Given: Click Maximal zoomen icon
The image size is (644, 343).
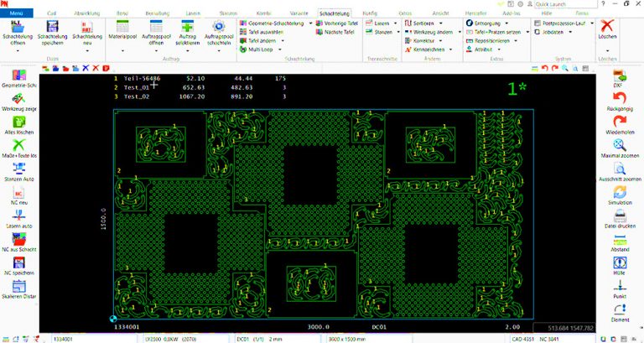Looking at the screenshot, I should (620, 148).
